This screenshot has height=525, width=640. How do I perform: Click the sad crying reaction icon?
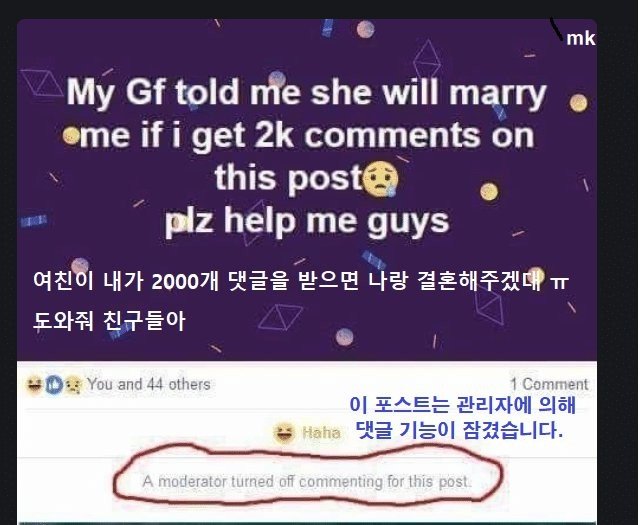tap(73, 385)
